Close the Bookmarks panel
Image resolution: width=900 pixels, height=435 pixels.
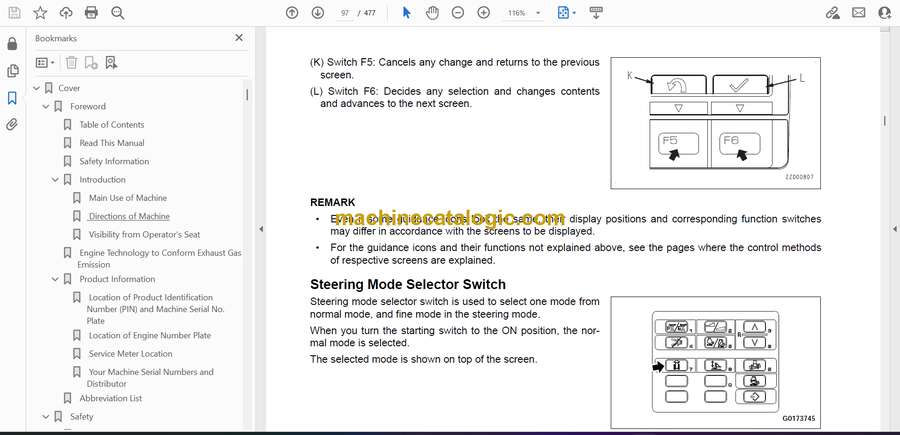point(239,38)
